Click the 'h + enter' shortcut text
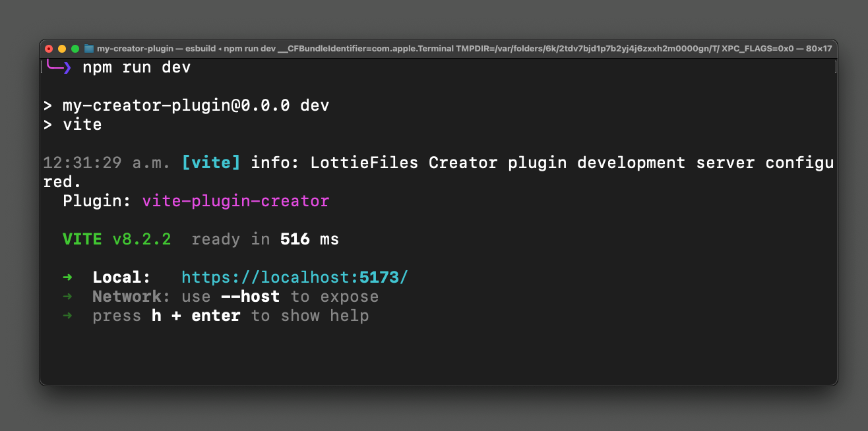 [x=196, y=316]
